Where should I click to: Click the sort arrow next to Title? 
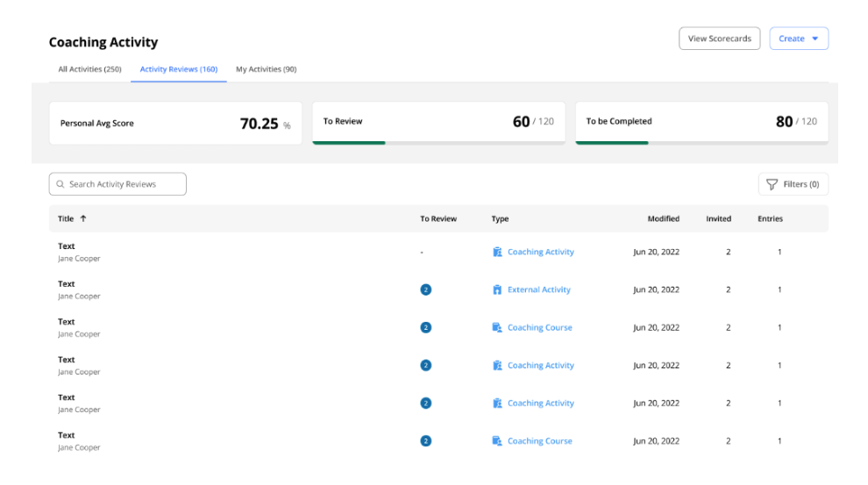coord(83,218)
